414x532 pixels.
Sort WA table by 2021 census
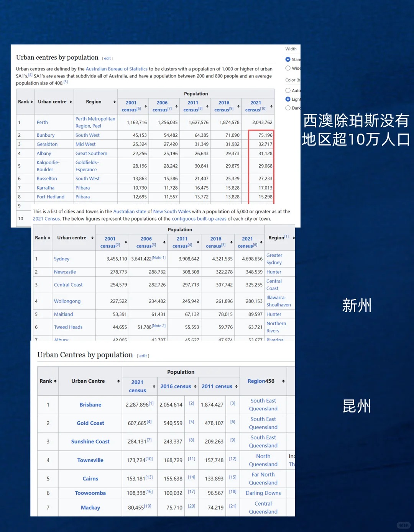click(x=271, y=106)
